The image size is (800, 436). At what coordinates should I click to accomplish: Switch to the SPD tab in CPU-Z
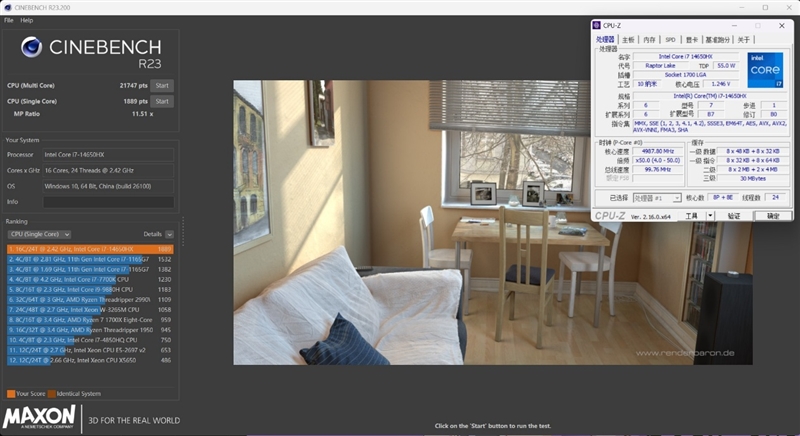670,40
